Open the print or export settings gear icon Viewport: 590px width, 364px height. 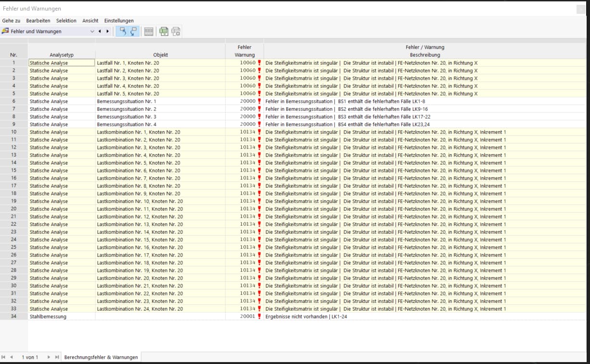(176, 31)
